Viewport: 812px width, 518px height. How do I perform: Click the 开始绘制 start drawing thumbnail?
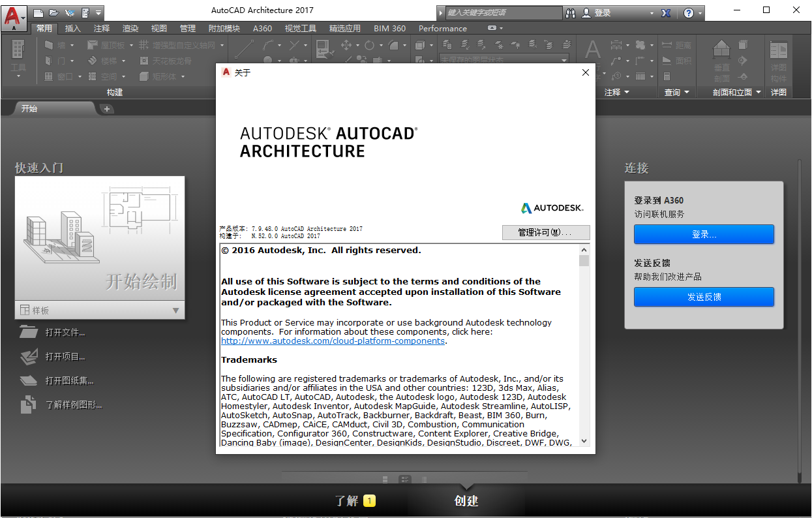tap(100, 241)
